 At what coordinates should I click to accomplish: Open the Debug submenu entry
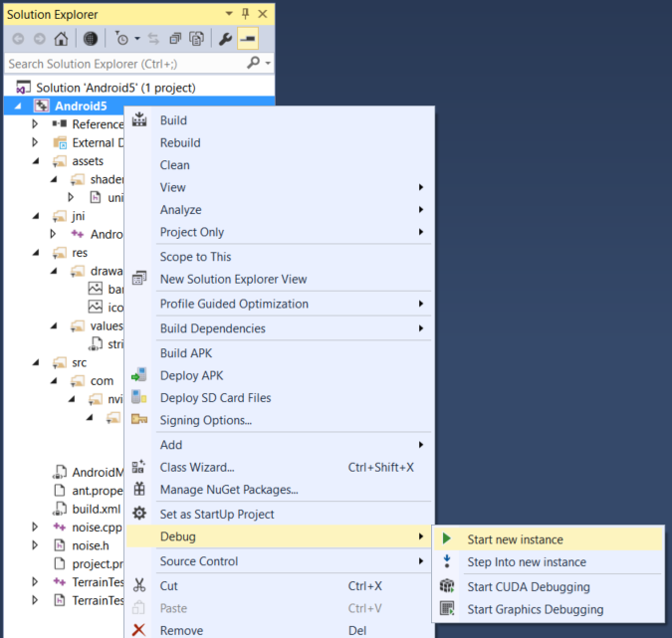280,536
